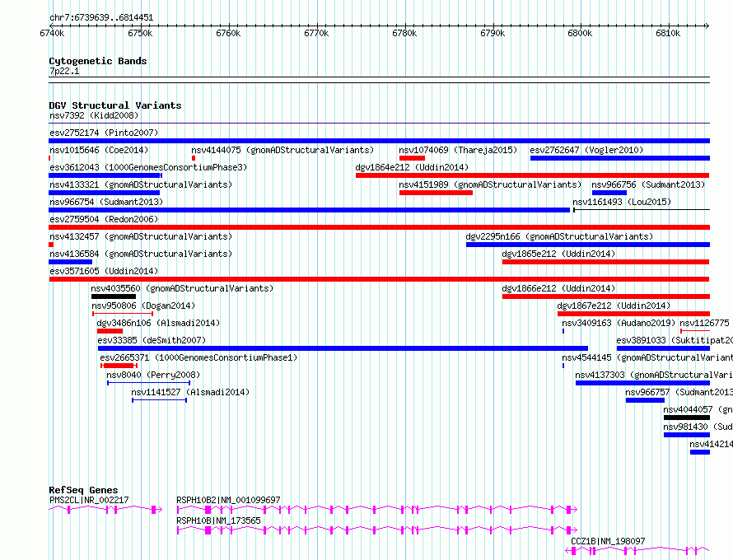
Task: Open nsv1015646 (Coe2014) variant entry
Action: [x=99, y=150]
